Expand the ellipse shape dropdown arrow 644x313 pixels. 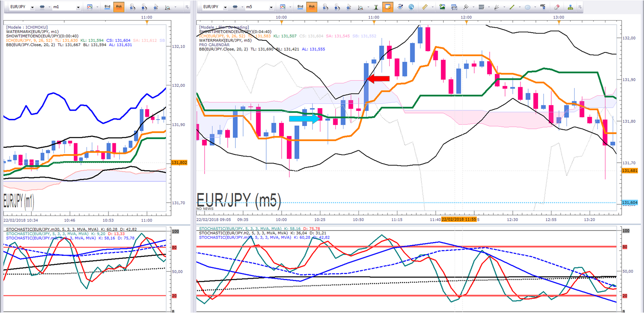click(535, 7)
